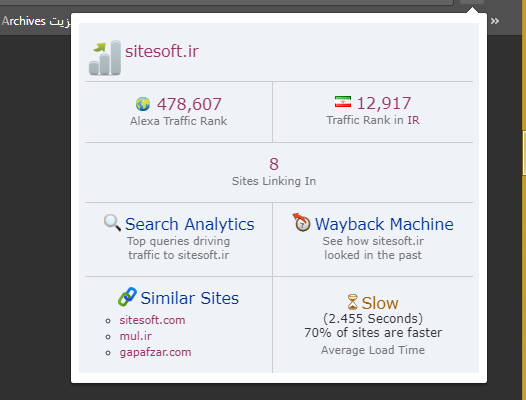
Task: Open the sitesoft.ir title link
Action: 162,51
